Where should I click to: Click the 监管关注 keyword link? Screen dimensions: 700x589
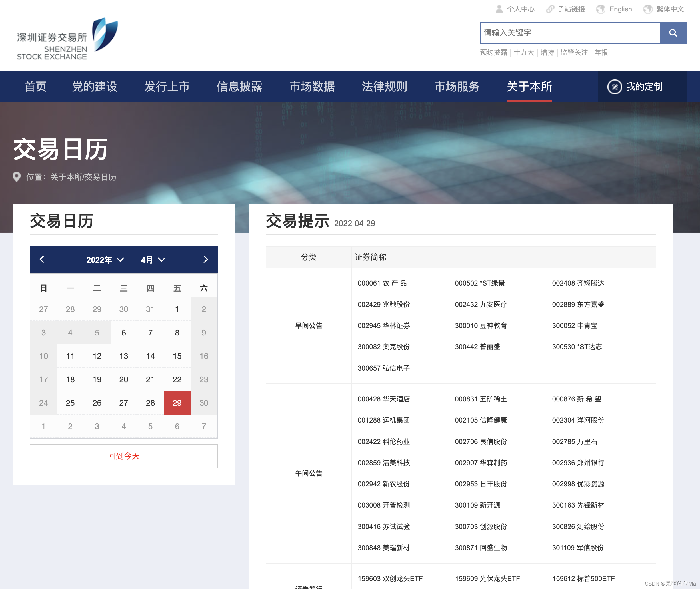[574, 52]
